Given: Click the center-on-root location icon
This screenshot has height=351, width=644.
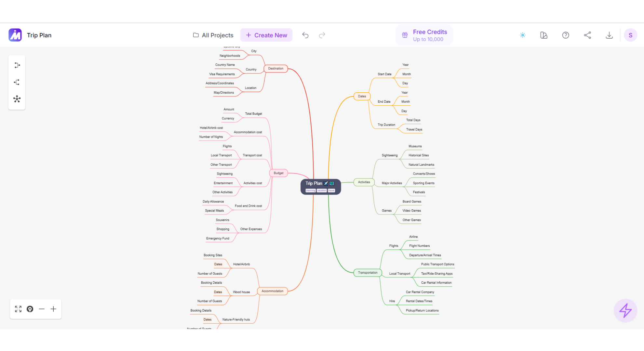Looking at the screenshot, I should (30, 309).
